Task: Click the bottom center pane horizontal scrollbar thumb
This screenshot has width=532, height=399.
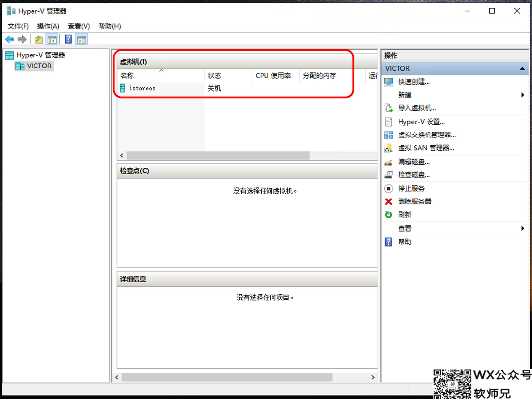Action: [x=227, y=377]
